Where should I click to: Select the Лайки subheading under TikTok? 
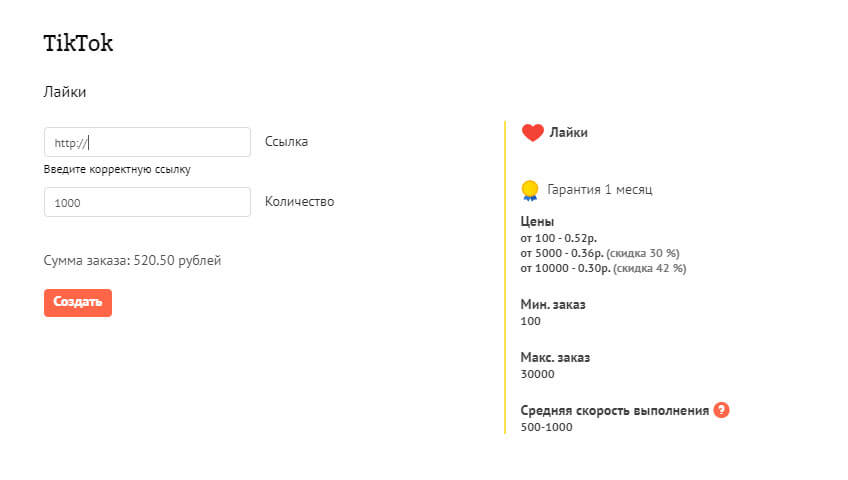(x=65, y=92)
